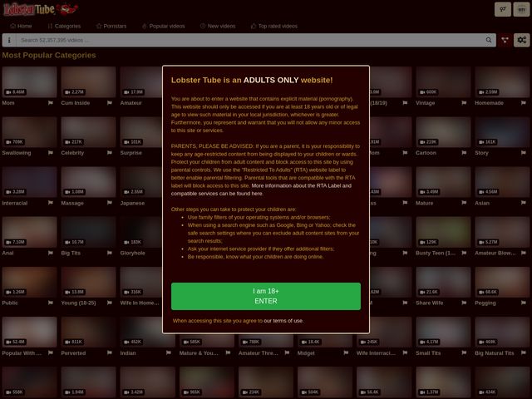Open the New videos menu item
Screen dimensions: 532x399
click(x=218, y=26)
